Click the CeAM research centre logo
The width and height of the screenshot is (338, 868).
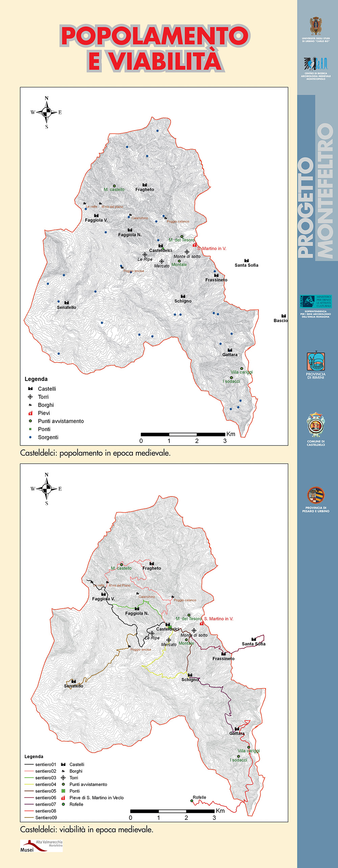tap(316, 64)
